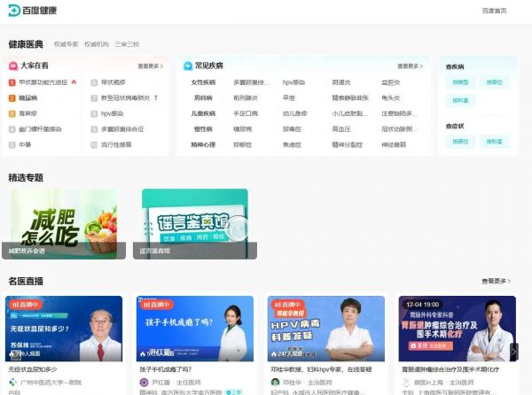Open 甲状腺功能亢进症 trending entry
This screenshot has height=395, width=532.
tap(43, 82)
